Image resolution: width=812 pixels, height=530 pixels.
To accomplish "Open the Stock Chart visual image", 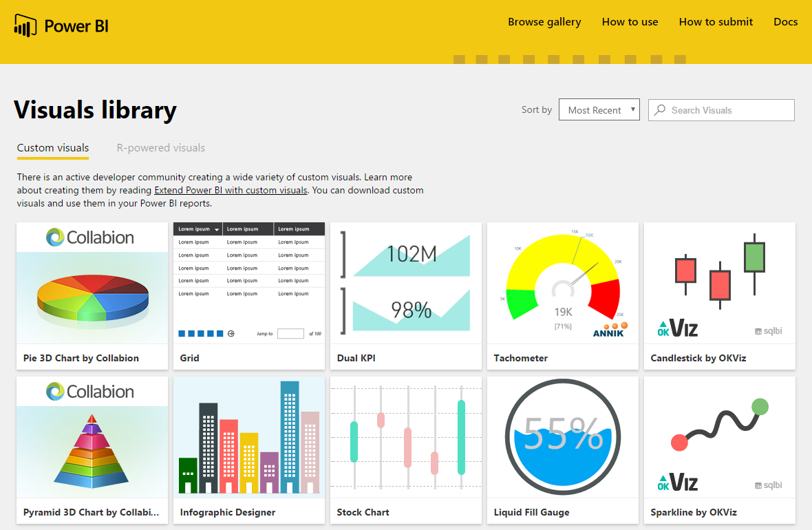I will 406,437.
